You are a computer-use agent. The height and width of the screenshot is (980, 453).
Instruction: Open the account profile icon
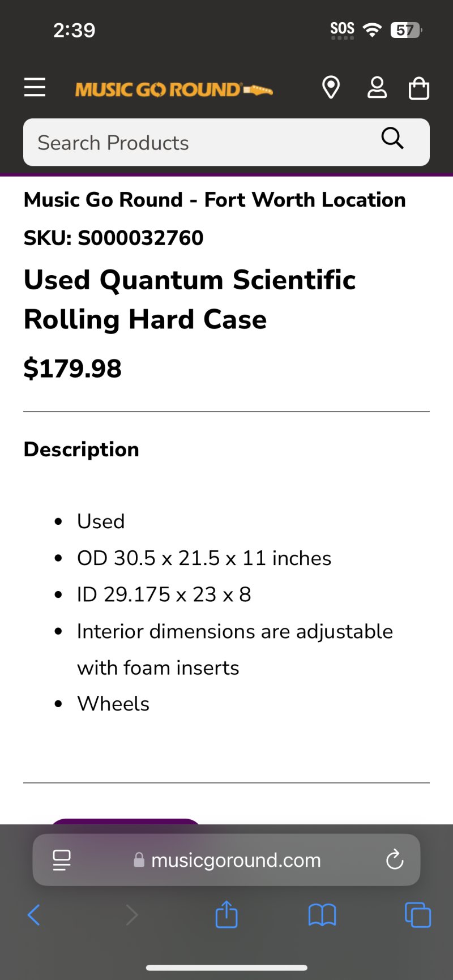coord(377,88)
